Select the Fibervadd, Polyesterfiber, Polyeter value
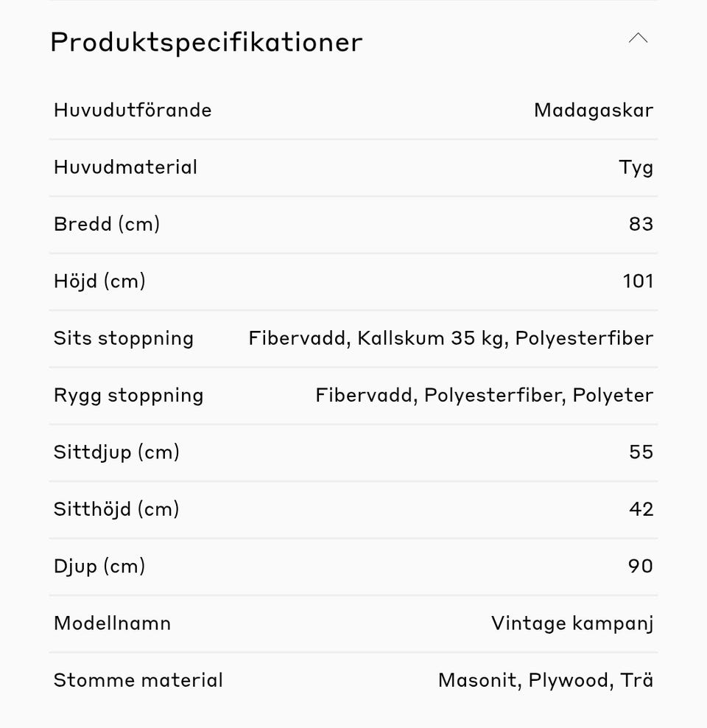Image resolution: width=707 pixels, height=728 pixels. point(484,395)
